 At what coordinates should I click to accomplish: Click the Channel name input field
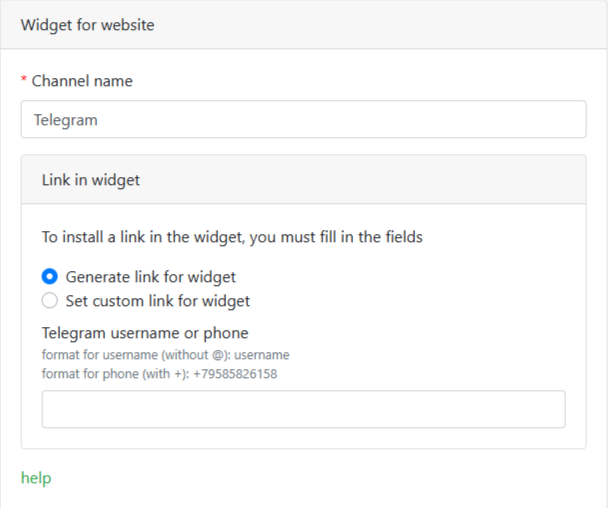(x=303, y=119)
